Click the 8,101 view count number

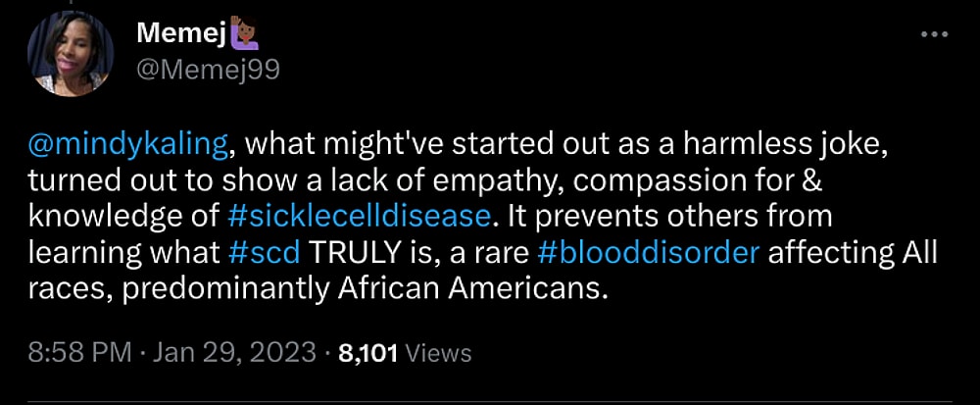coord(367,352)
